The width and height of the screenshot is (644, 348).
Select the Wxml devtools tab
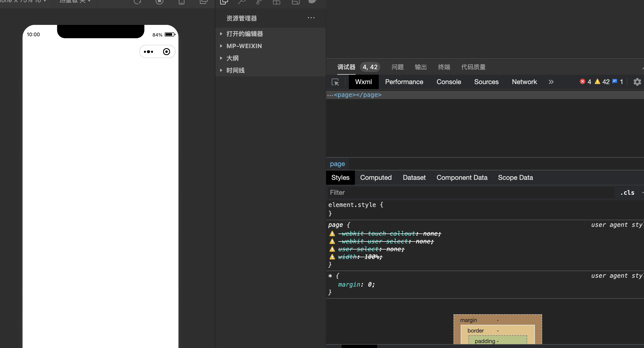(x=364, y=82)
